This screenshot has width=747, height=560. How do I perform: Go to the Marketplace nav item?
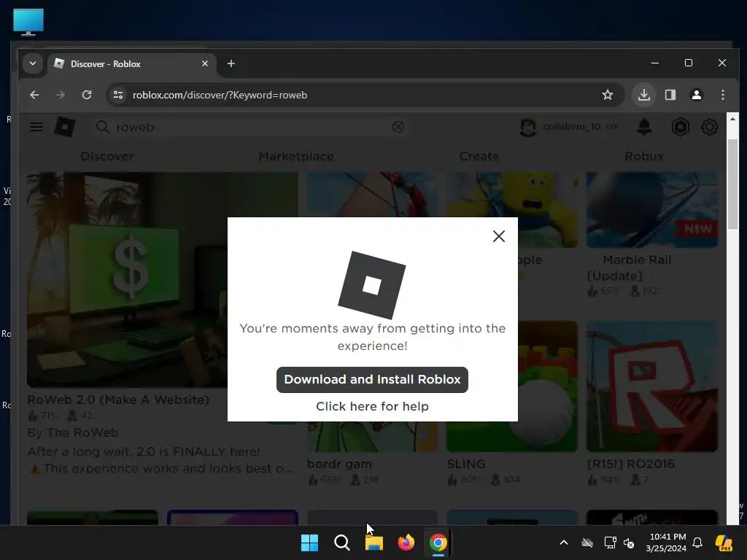(x=296, y=156)
